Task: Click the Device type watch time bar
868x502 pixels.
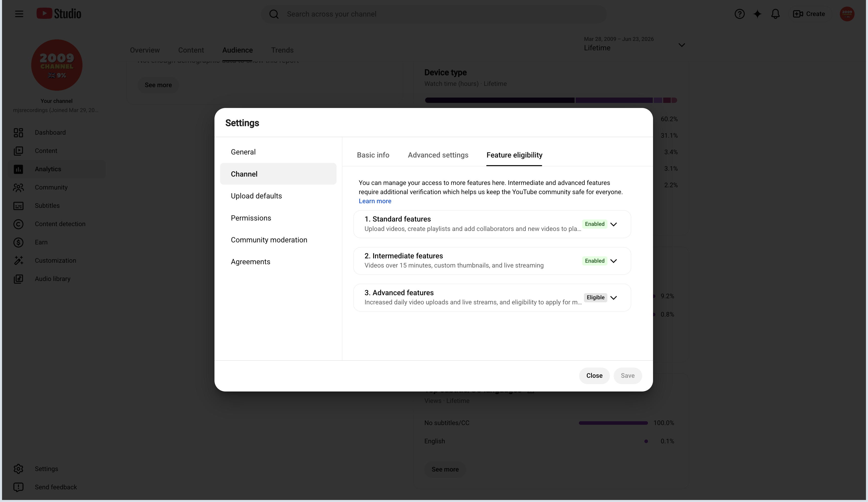Action: [x=551, y=100]
